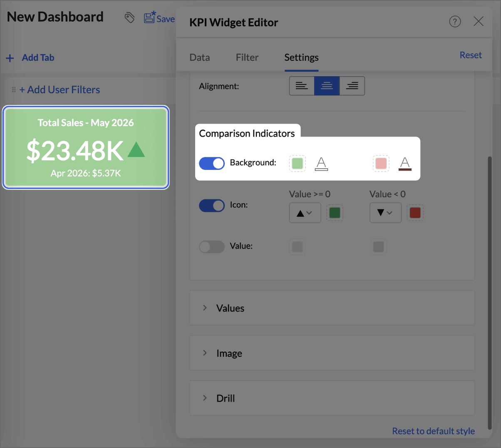Open the up triangle icon dropdown
This screenshot has height=448, width=501.
305,213
